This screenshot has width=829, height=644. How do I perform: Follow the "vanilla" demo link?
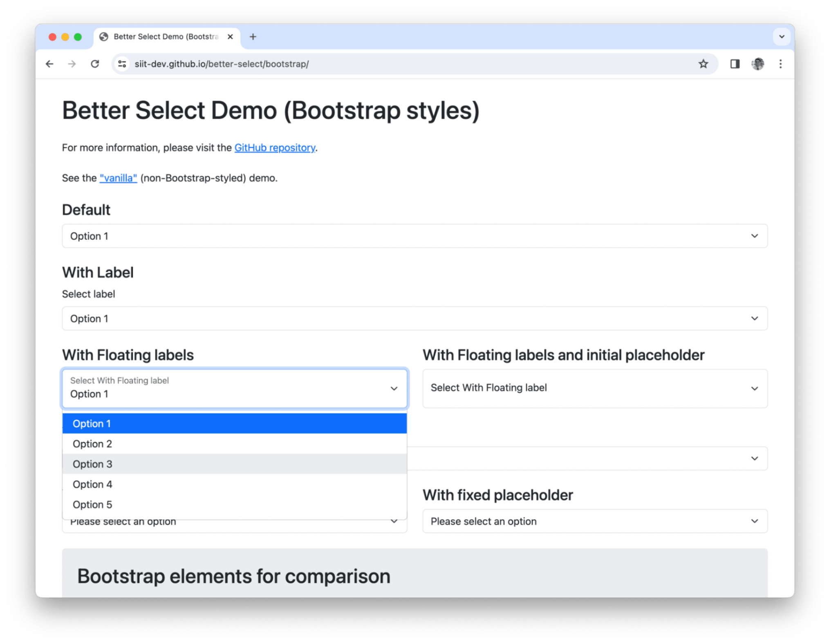click(x=118, y=178)
